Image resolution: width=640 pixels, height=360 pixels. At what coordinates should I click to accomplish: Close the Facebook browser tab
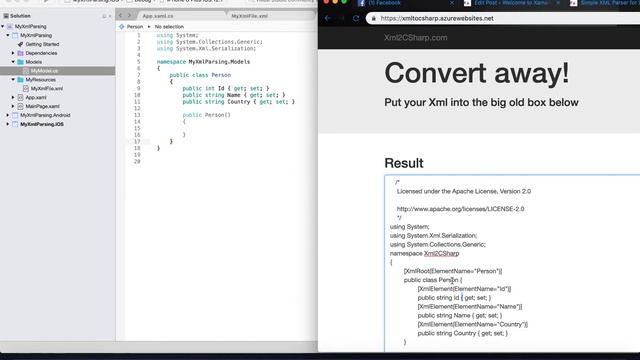[x=452, y=3]
